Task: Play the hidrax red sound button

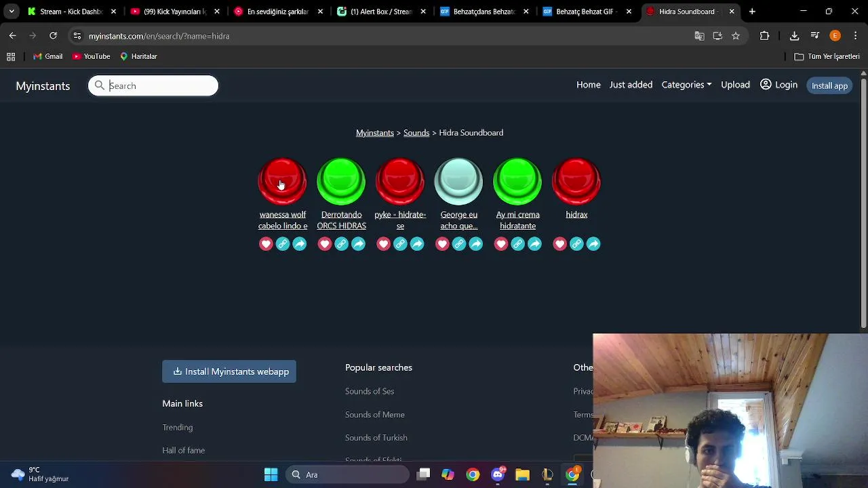Action: click(576, 181)
